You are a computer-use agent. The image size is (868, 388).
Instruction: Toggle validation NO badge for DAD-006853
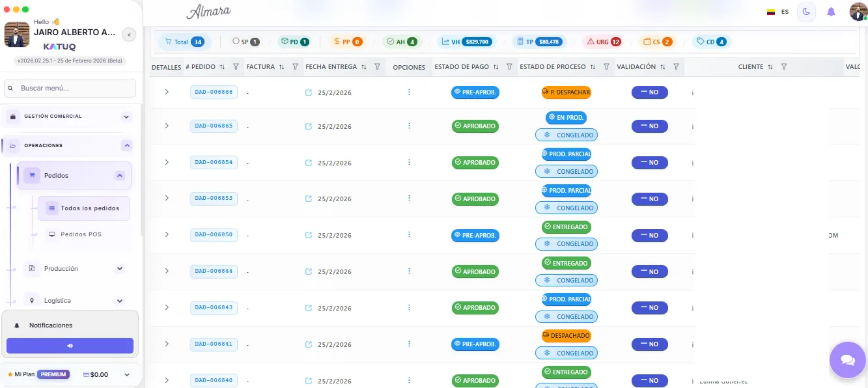pyautogui.click(x=650, y=199)
